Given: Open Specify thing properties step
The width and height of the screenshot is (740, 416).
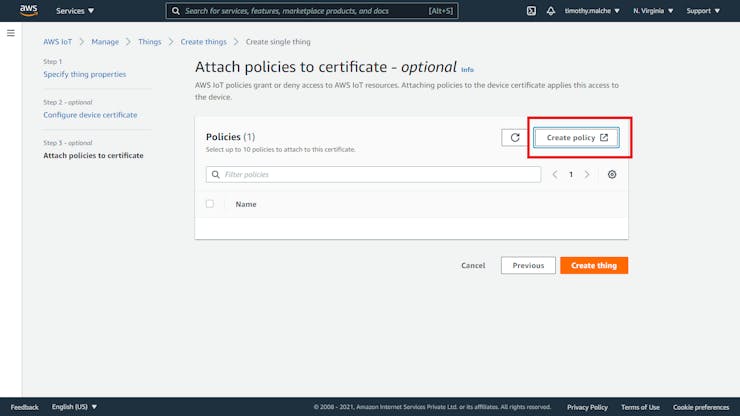Looking at the screenshot, I should tap(84, 74).
